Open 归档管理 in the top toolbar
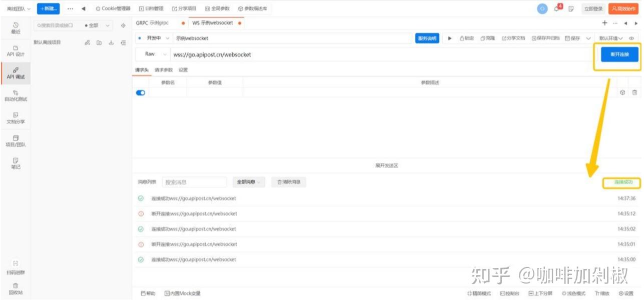The height and width of the screenshot is (301, 644). tap(152, 8)
